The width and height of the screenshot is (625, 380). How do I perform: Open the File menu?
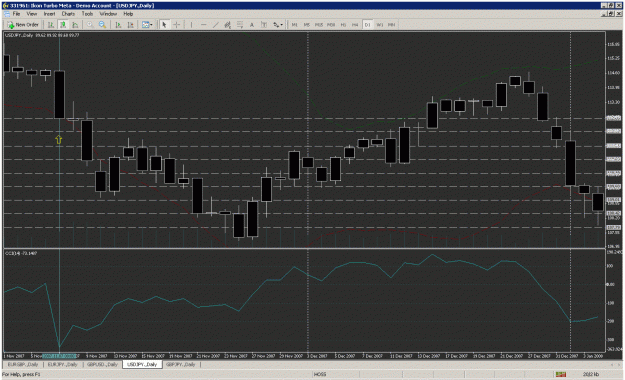pos(16,14)
